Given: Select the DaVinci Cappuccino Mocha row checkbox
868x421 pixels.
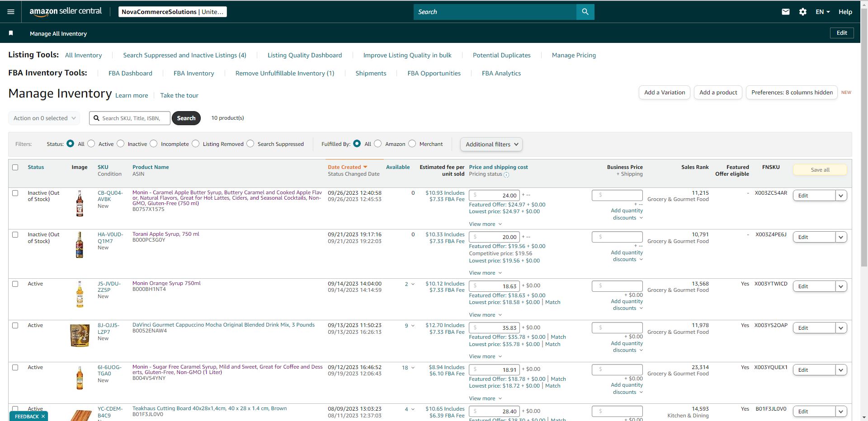Looking at the screenshot, I should [x=15, y=325].
